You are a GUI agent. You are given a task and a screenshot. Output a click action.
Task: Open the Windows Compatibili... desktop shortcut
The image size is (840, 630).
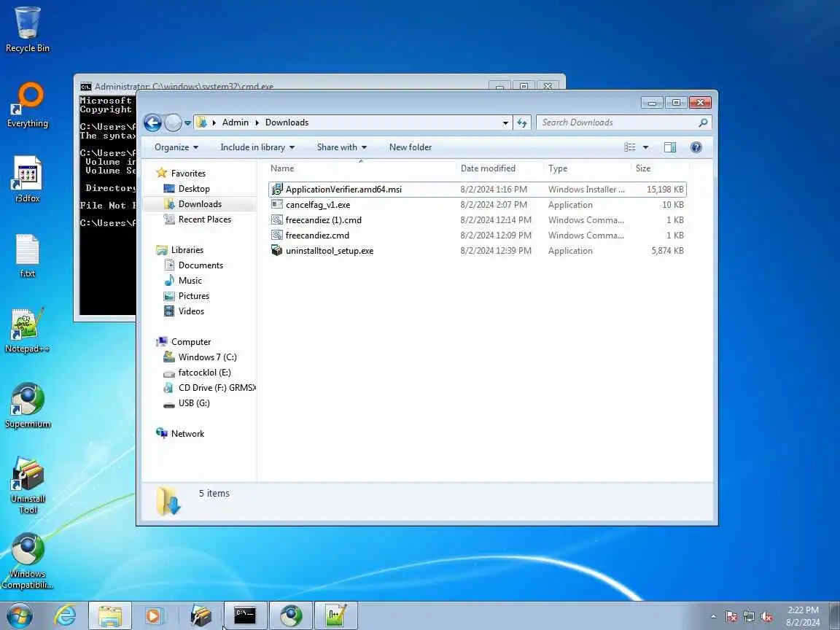(27, 561)
